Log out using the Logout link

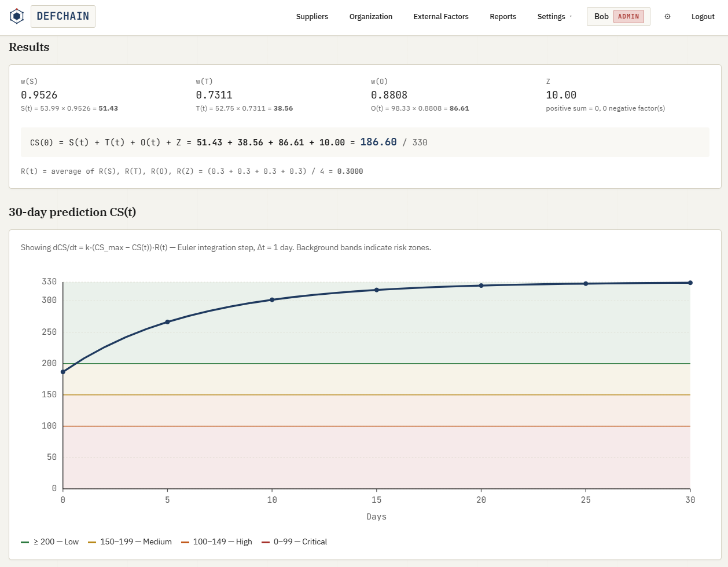coord(703,17)
